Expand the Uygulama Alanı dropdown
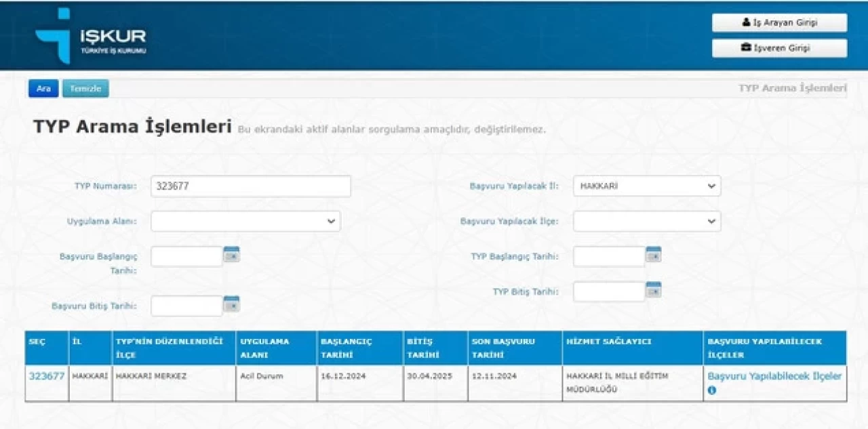The height and width of the screenshot is (429, 868). 245,222
